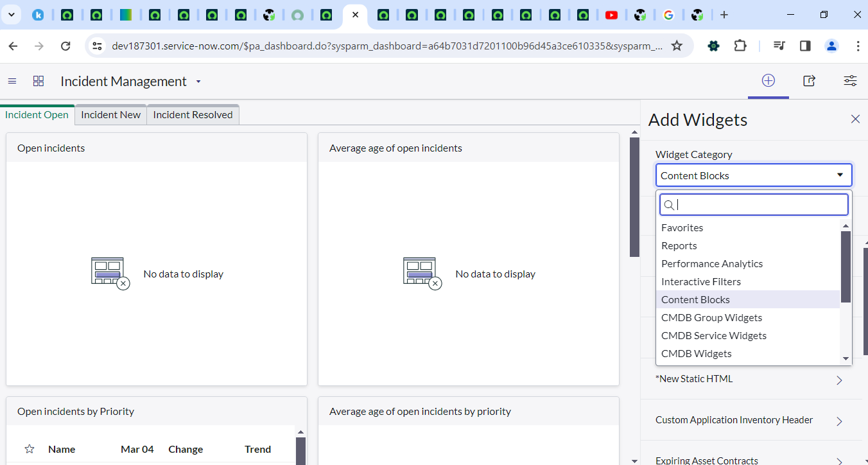
Task: Switch to the Incident Open tab
Action: pyautogui.click(x=37, y=114)
